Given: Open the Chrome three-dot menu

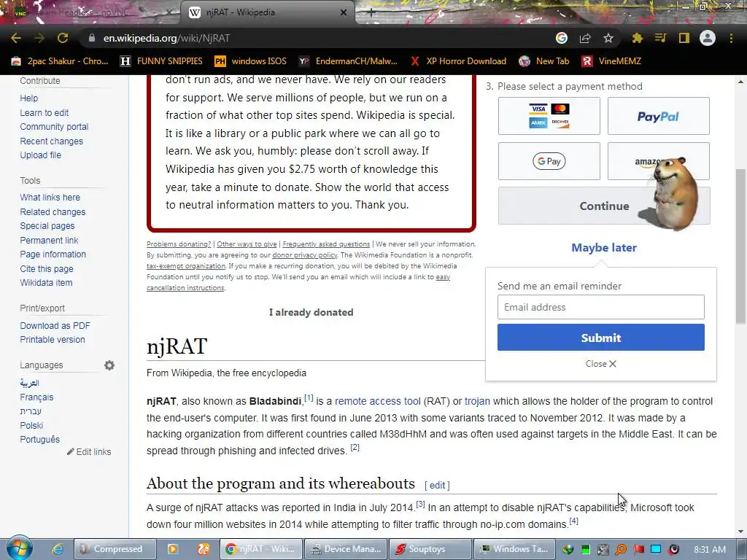Looking at the screenshot, I should pos(731,38).
